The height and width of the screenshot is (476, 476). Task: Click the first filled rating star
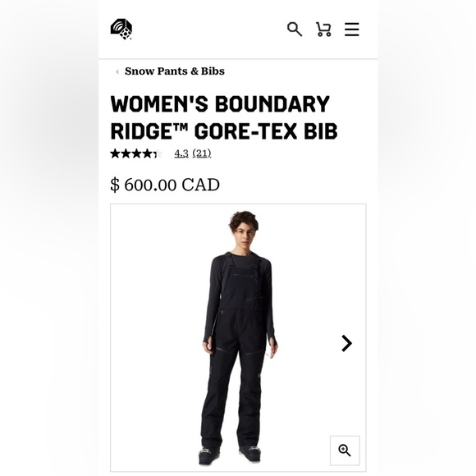[115, 153]
